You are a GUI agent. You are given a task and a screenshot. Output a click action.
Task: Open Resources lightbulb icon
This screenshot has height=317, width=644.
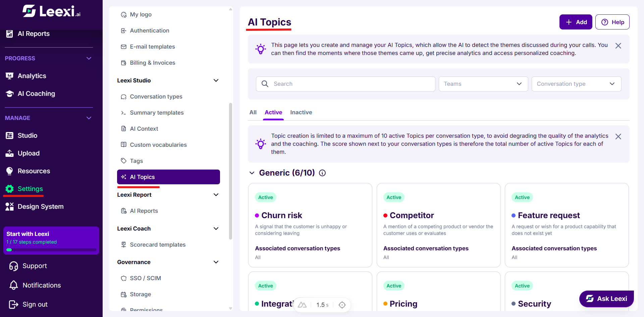pyautogui.click(x=10, y=171)
